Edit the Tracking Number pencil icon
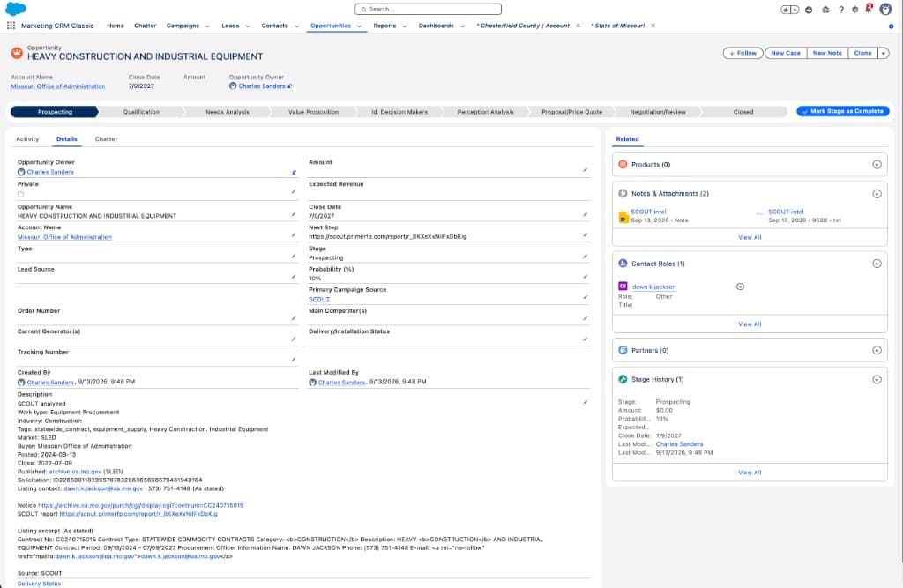Image resolution: width=903 pixels, height=588 pixels. pos(294,360)
